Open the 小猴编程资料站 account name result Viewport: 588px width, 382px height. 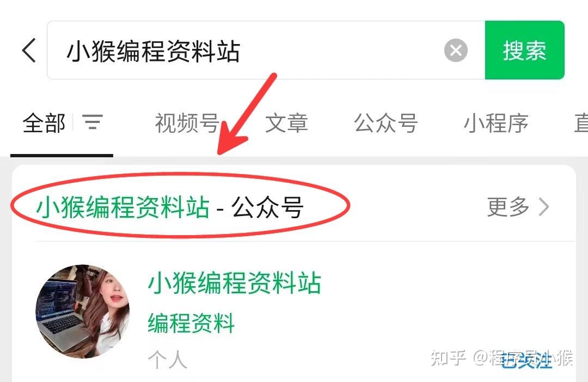pyautogui.click(x=235, y=282)
